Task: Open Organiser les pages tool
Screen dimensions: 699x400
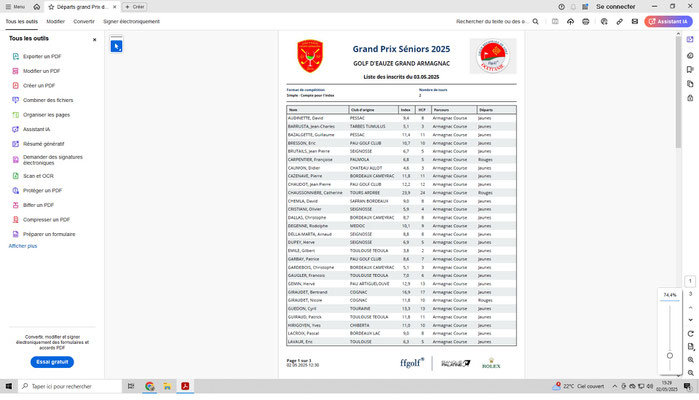Action: pos(46,115)
